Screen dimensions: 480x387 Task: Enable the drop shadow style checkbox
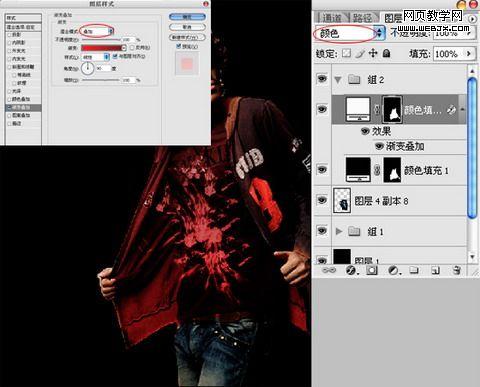(x=9, y=35)
